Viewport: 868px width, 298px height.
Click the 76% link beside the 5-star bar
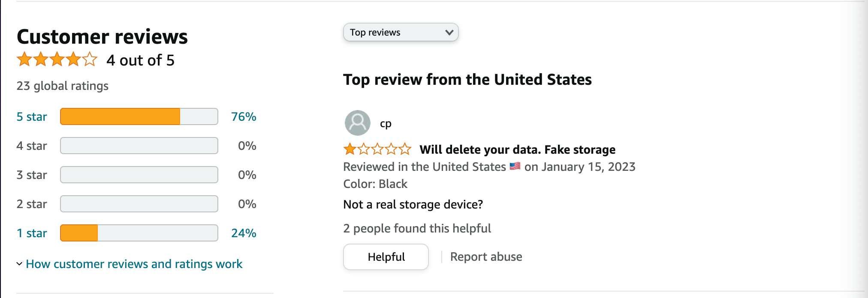pos(243,116)
